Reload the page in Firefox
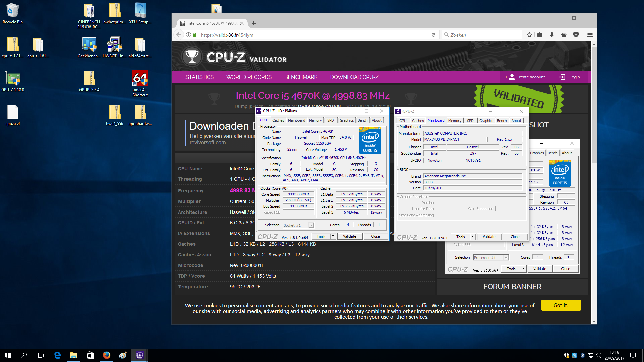Image resolution: width=644 pixels, height=362 pixels. coord(433,35)
